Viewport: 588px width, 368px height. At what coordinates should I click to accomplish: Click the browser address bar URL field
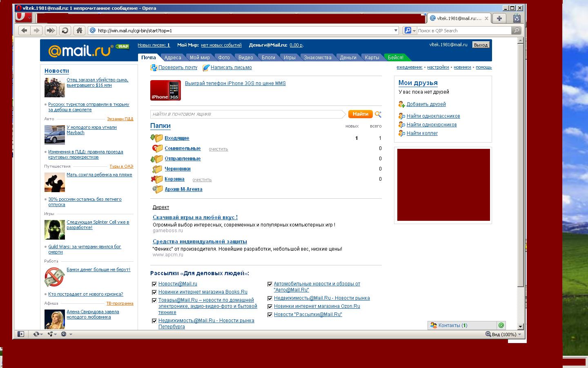(244, 30)
